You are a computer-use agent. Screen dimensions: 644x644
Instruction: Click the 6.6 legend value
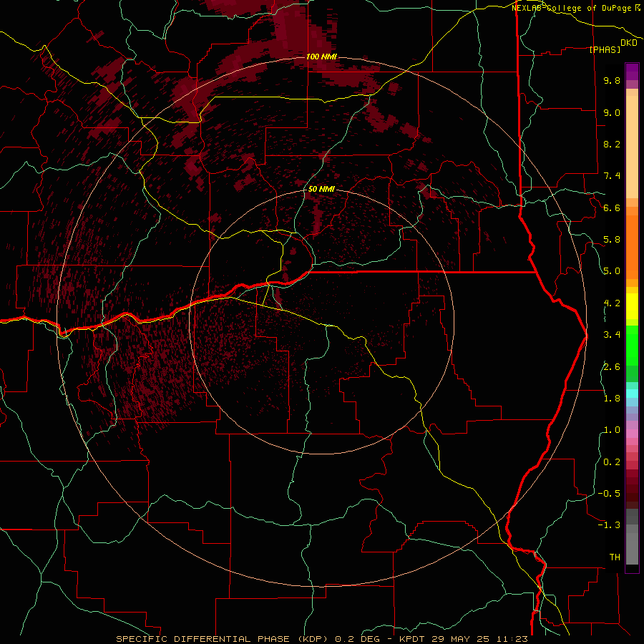click(612, 208)
